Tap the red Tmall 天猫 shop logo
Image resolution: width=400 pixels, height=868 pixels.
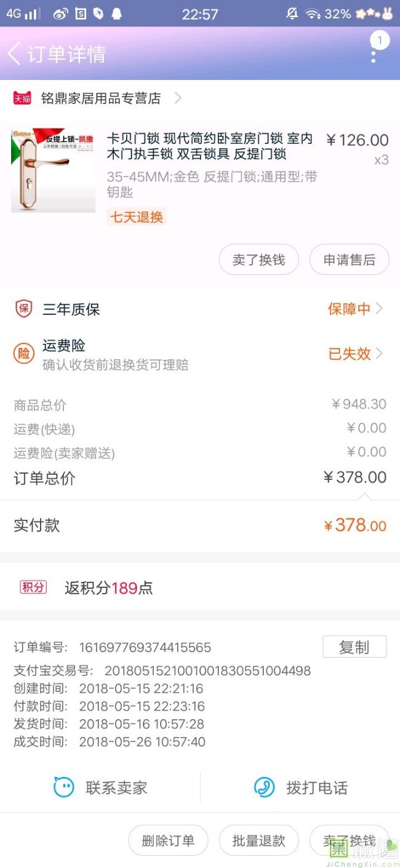[x=22, y=98]
